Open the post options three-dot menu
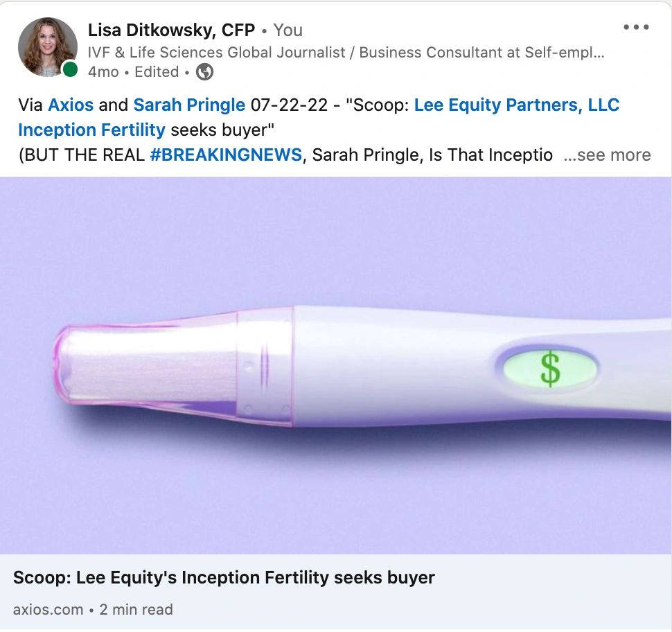Viewport: 672px width, 632px height. point(635,26)
